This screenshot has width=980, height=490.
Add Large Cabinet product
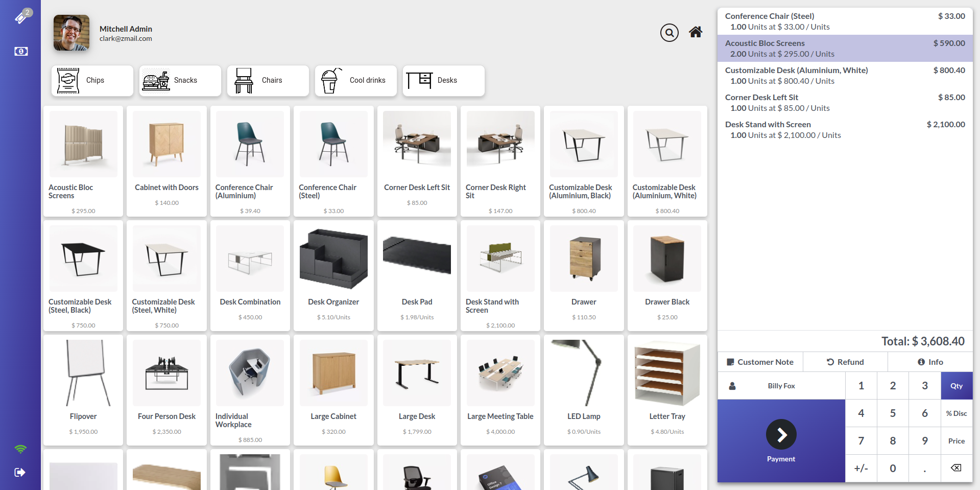333,390
